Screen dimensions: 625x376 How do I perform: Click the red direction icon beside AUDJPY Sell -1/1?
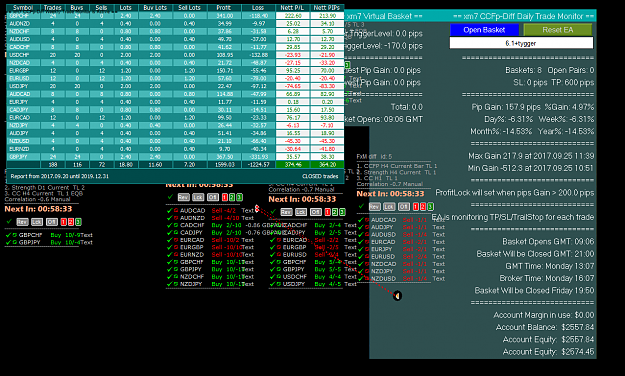367,227
